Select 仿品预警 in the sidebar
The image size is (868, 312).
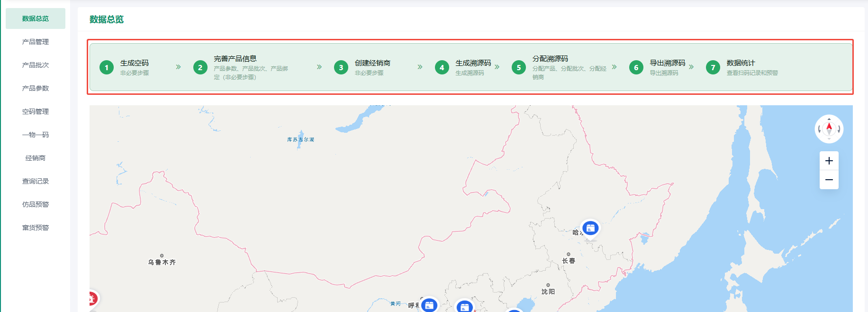(x=36, y=204)
